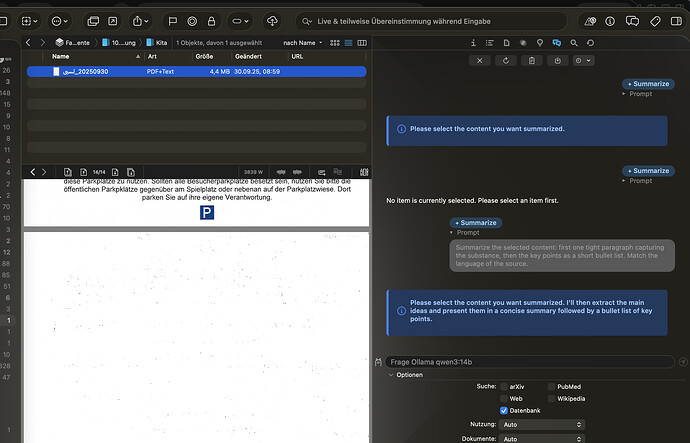Viewport: 690px width, 443px height.
Task: Collapse the Optionen section
Action: pos(391,375)
